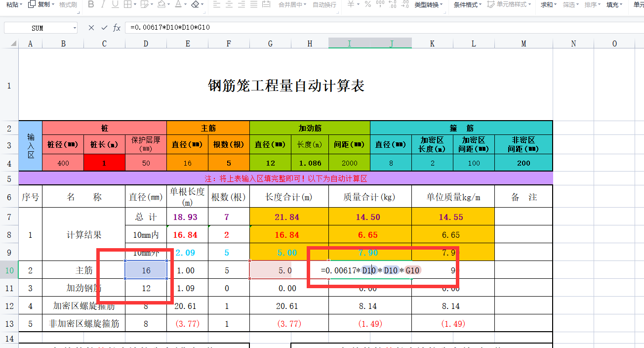Click the cell showing 1.086
This screenshot has width=644, height=348.
(310, 163)
